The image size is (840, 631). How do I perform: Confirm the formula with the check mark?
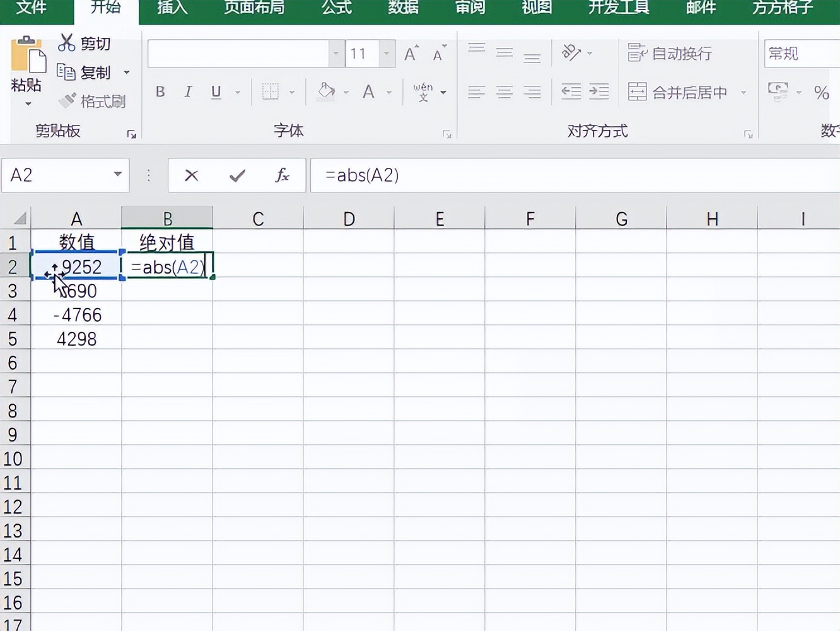236,175
